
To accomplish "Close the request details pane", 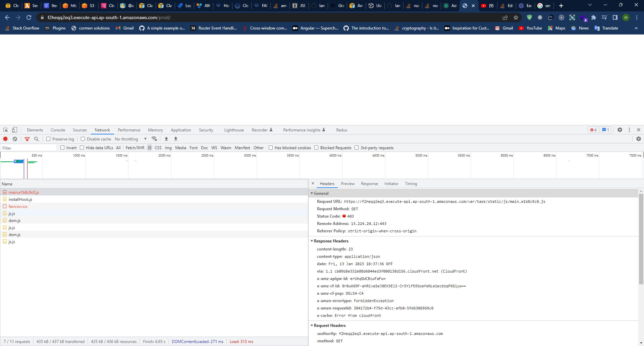I will 313,183.
